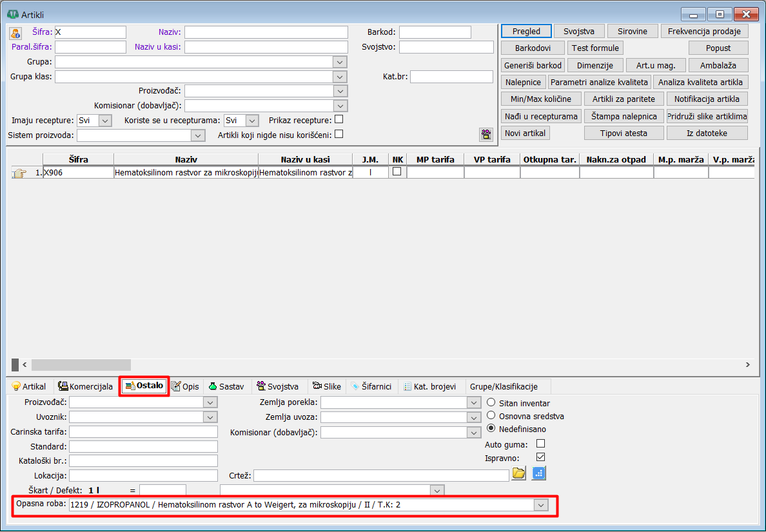This screenshot has height=532, width=766.
Task: Click the blue dotted icon beside Crtež
Action: [538, 473]
